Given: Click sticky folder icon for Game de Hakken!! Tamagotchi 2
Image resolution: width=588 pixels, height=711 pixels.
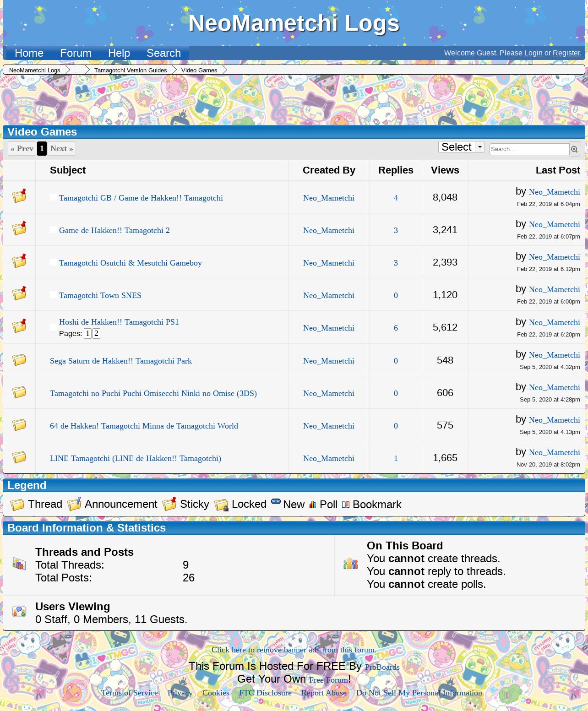Looking at the screenshot, I should coord(19,228).
